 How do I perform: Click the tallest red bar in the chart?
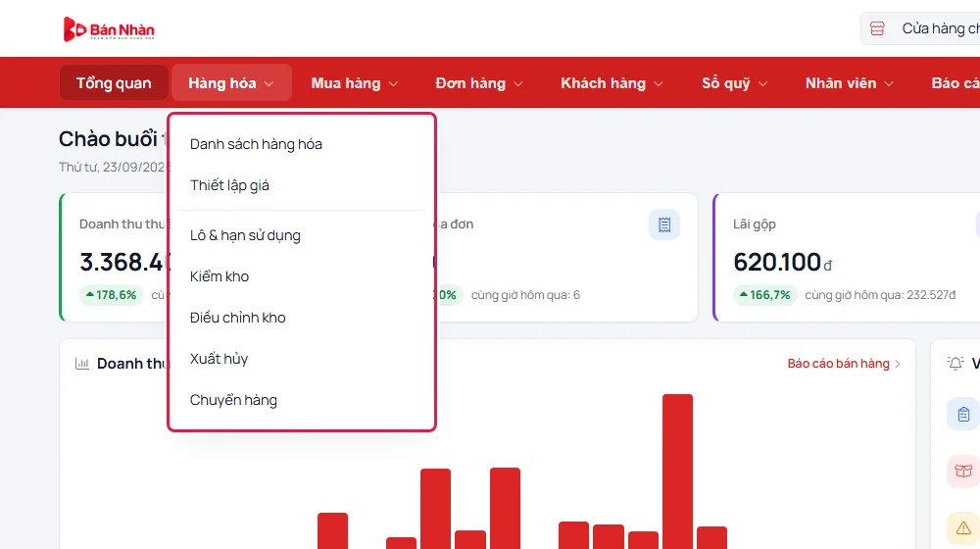click(677, 472)
